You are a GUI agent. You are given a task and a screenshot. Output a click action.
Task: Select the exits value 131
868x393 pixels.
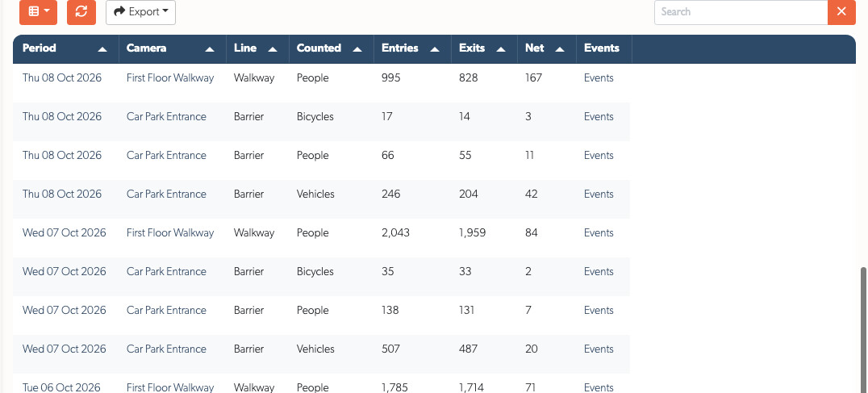point(466,311)
